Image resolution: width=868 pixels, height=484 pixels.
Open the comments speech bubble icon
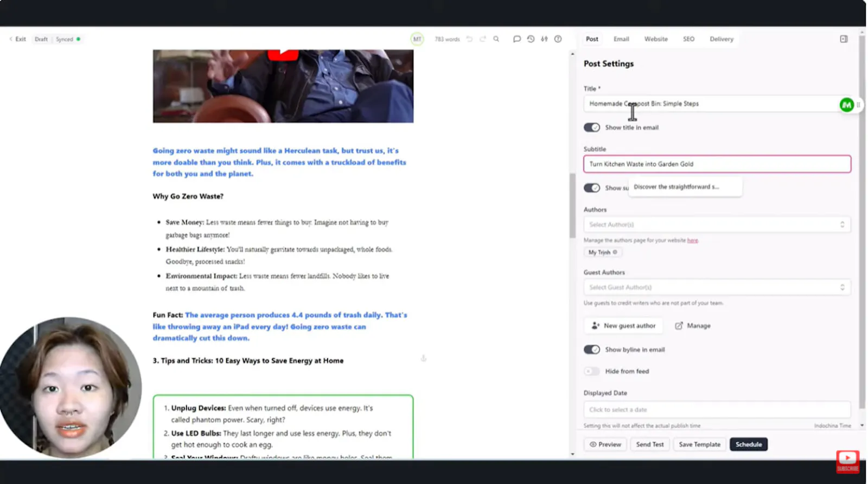click(x=517, y=39)
